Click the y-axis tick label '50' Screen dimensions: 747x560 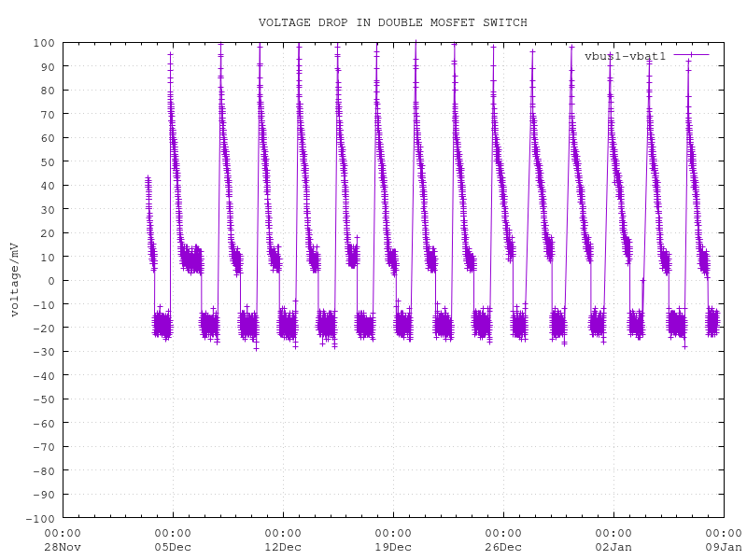[x=48, y=161]
